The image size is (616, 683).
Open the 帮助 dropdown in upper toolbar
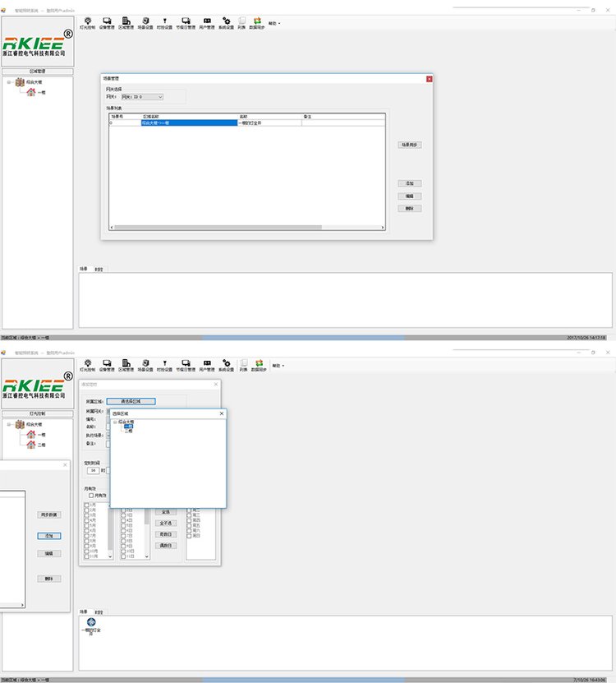274,23
